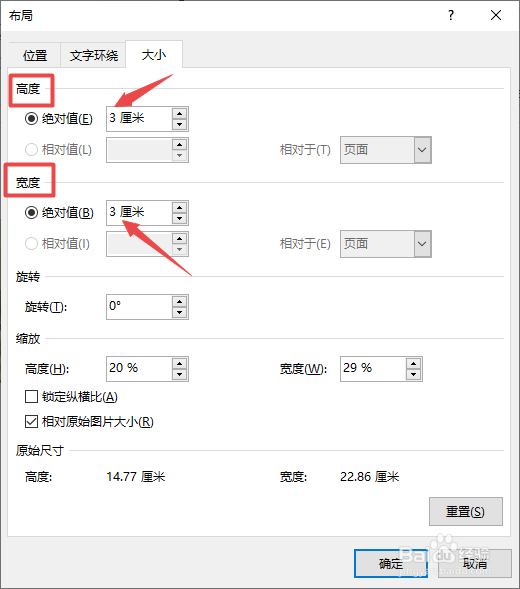Select width 绝对值(B) radio button
Screen dimensions: 520x589
click(31, 213)
